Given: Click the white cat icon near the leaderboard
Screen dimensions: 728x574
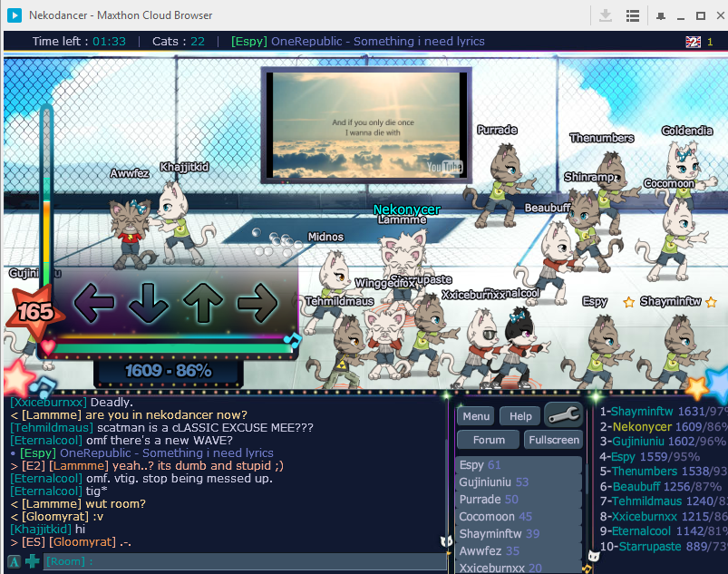Looking at the screenshot, I should 594,556.
